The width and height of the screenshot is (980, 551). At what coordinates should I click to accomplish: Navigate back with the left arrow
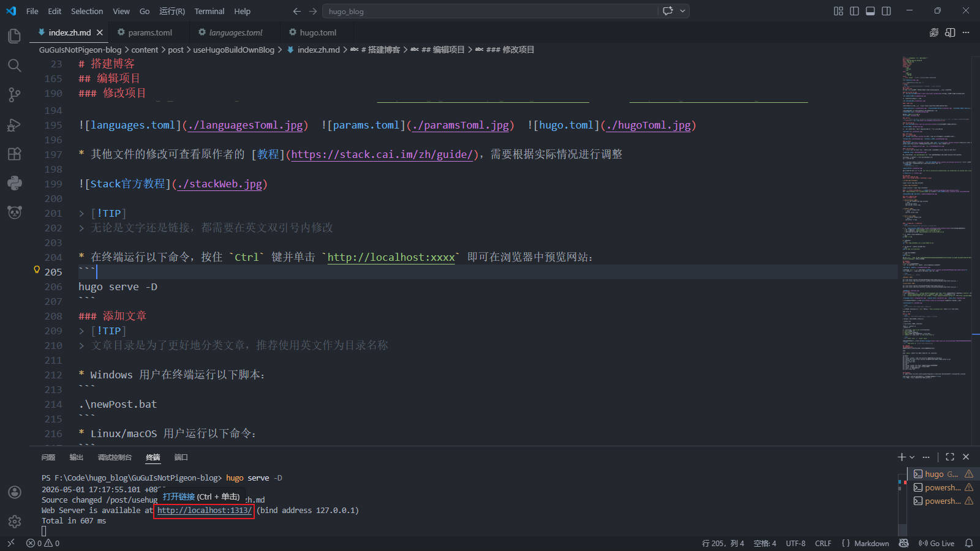(x=297, y=11)
